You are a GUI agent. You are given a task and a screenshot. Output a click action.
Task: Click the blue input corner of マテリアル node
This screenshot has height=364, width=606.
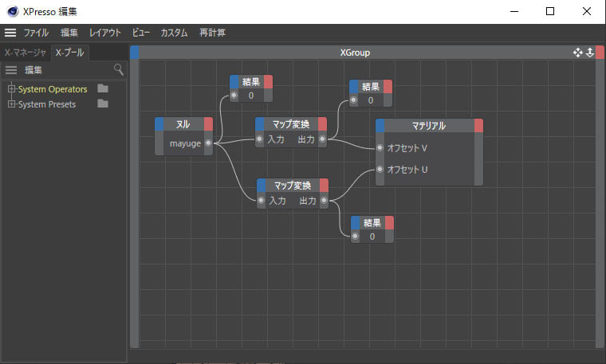tap(380, 126)
